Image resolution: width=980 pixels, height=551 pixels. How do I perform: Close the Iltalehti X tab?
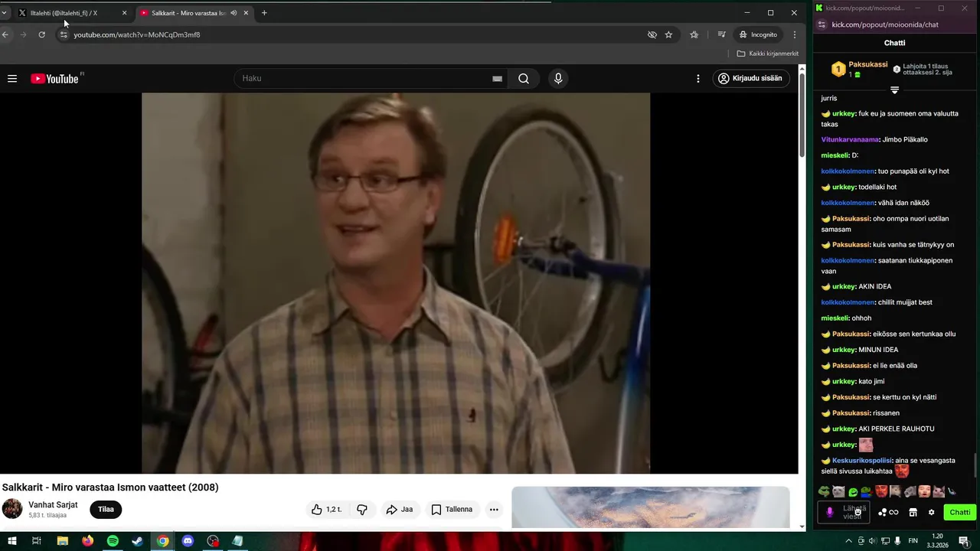(x=124, y=13)
